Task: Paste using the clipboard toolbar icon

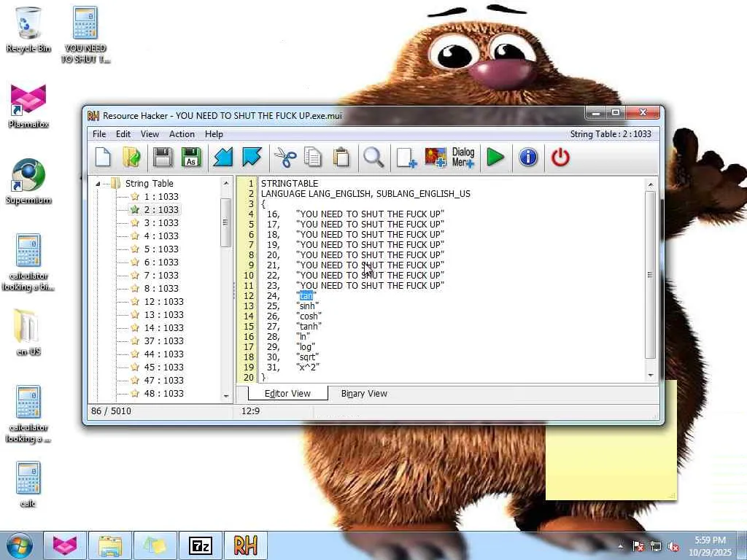Action: [x=341, y=157]
